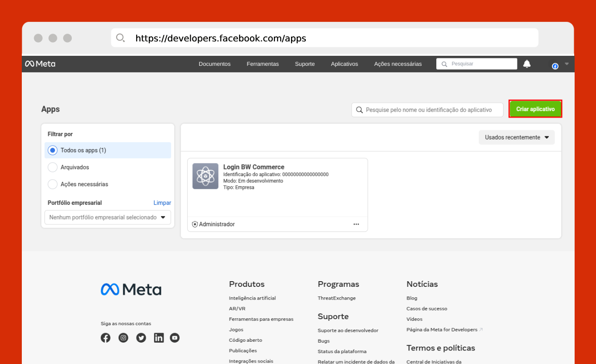
Task: Click the green Criar aplicativo button
Action: pyautogui.click(x=535, y=109)
